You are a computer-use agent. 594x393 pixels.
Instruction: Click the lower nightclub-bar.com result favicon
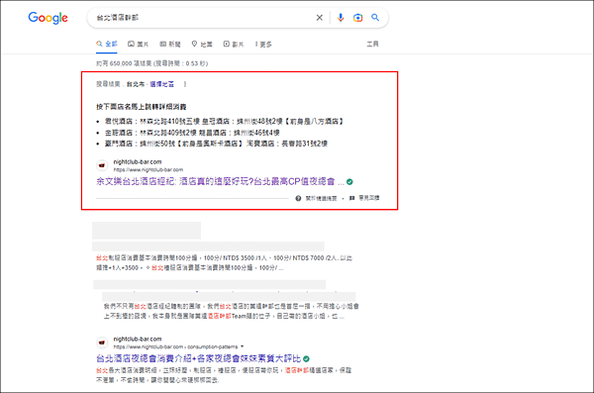(x=102, y=343)
